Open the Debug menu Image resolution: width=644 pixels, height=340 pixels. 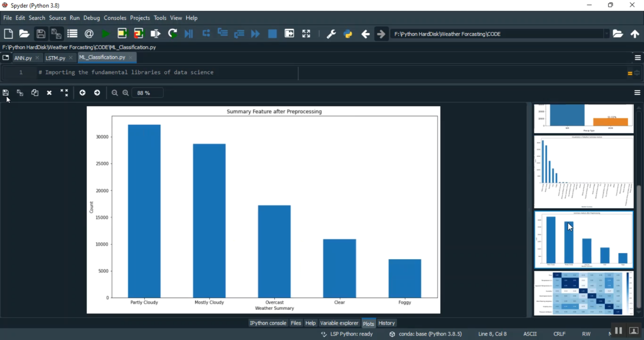point(91,18)
